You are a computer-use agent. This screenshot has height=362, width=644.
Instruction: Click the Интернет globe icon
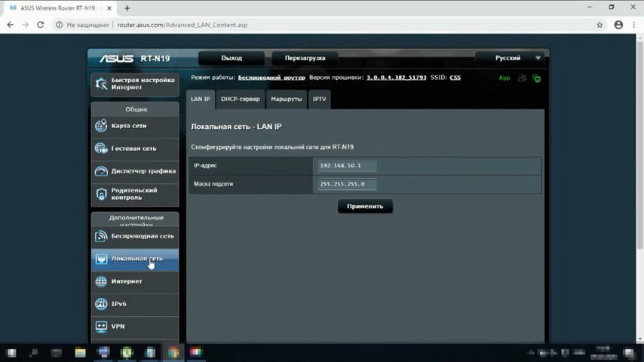[x=101, y=281]
